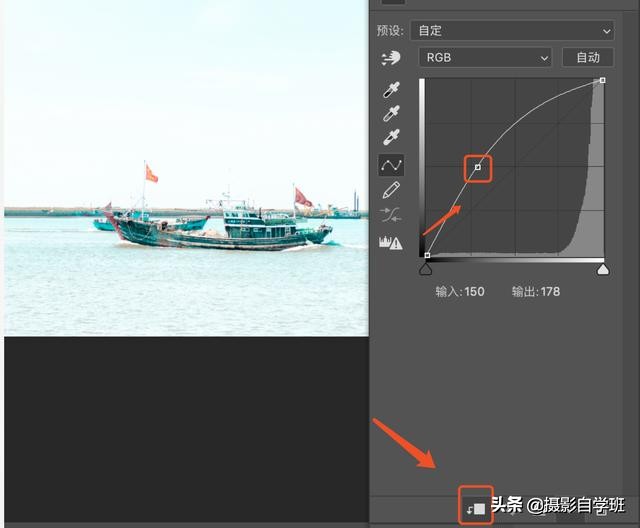
Task: Select the on-image targeted adjustment hand tool
Action: 391,58
